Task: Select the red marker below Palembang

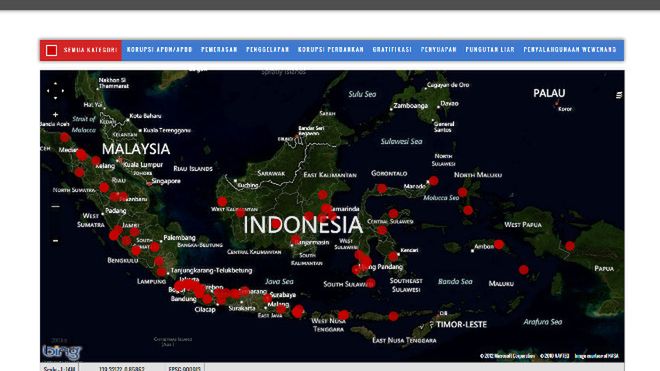Action: (x=155, y=247)
